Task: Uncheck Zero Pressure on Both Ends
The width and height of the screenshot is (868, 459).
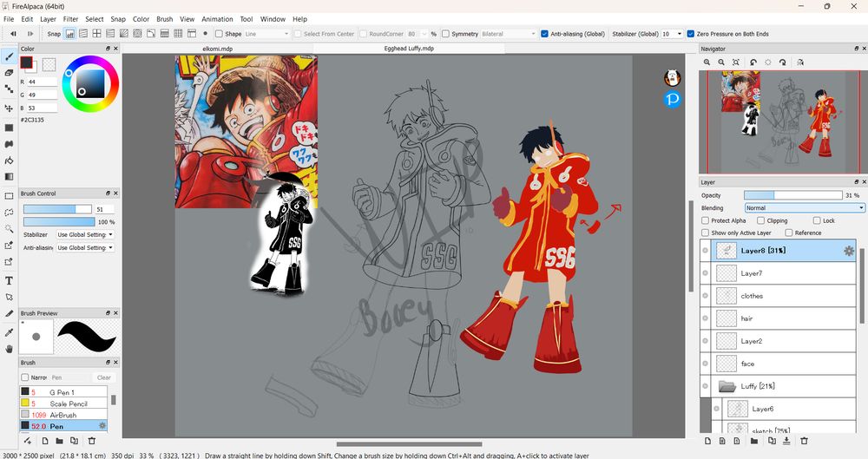Action: pyautogui.click(x=690, y=34)
